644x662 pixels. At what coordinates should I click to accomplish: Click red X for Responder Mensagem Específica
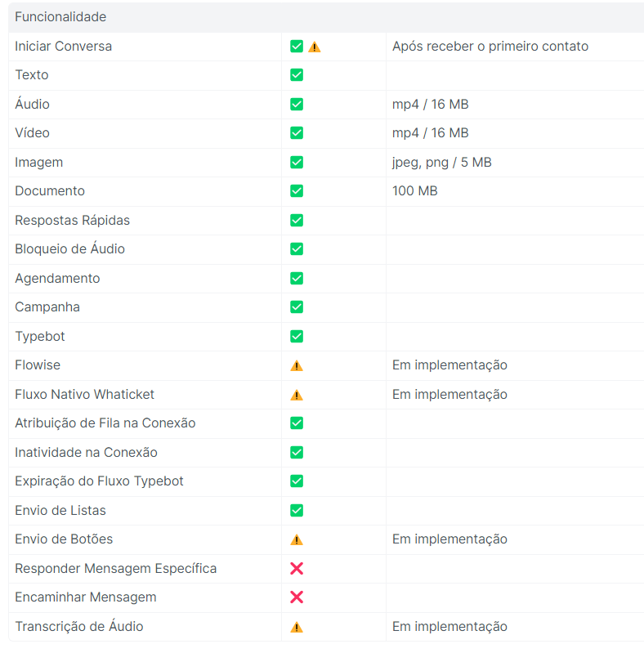click(x=297, y=568)
